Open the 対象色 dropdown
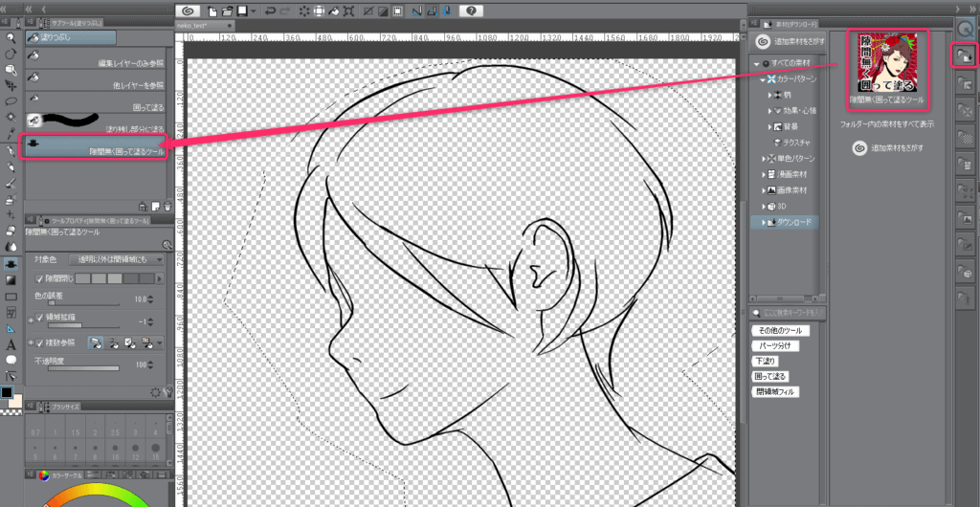The width and height of the screenshot is (980, 507). tap(116, 259)
